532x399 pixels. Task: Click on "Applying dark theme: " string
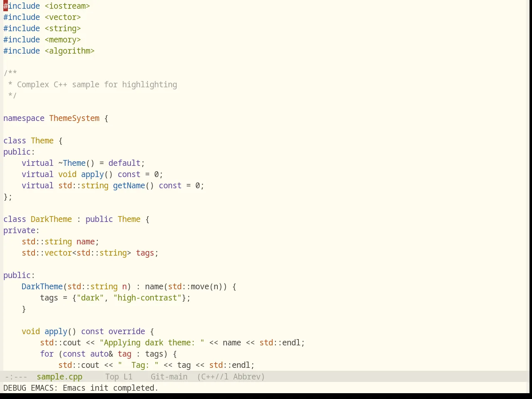tap(152, 343)
